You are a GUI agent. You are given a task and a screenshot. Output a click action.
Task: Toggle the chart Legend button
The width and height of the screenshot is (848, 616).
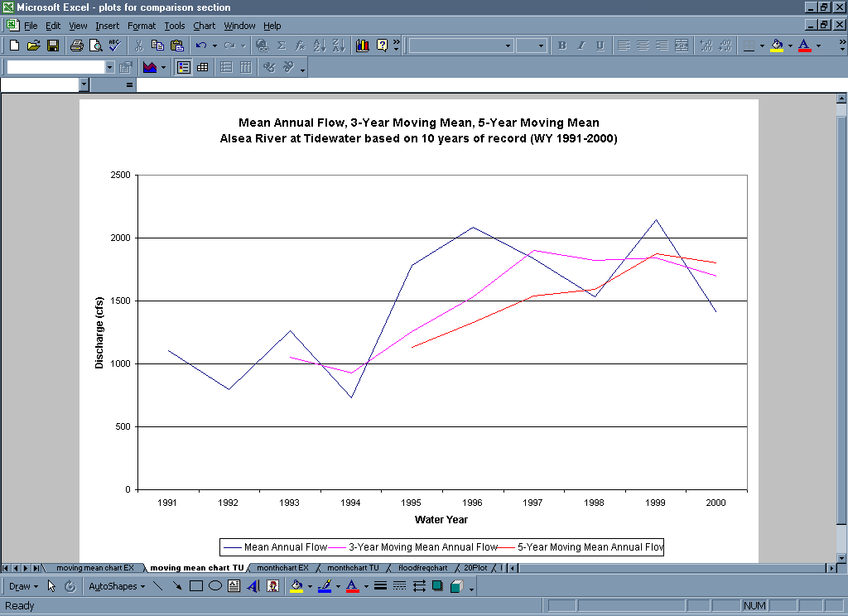(183, 67)
